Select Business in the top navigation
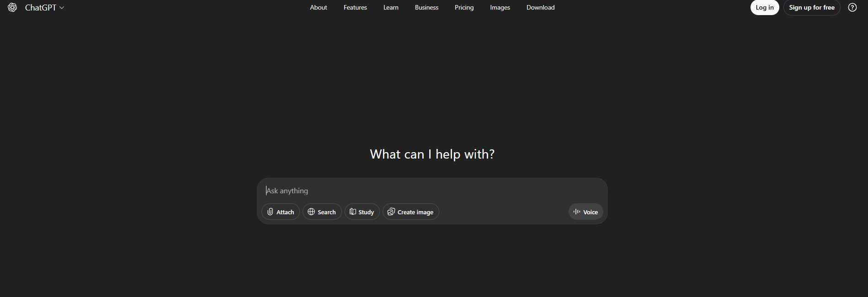The height and width of the screenshot is (297, 868). 426,7
